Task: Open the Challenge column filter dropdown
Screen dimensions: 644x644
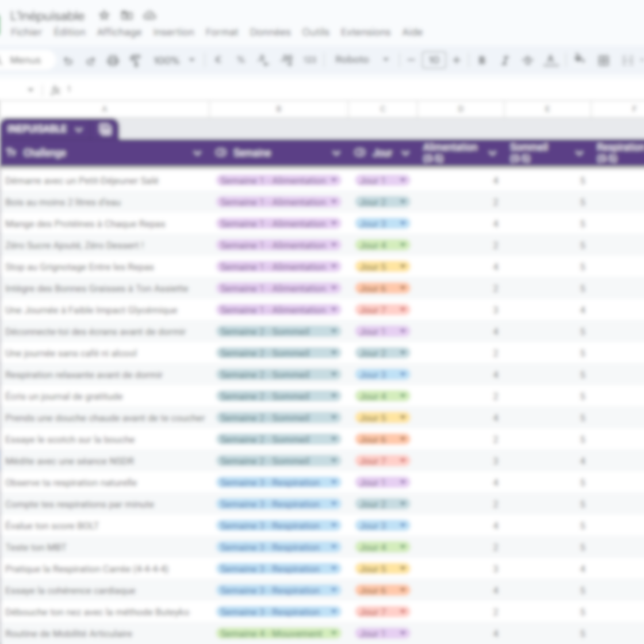Action: click(x=197, y=153)
